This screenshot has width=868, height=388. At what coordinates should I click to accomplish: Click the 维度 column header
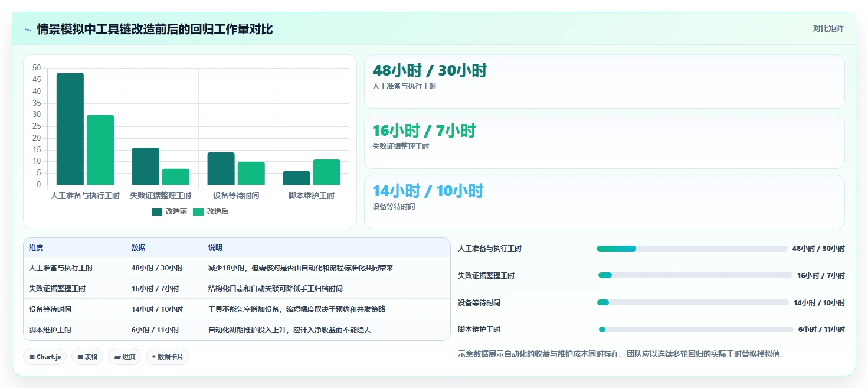point(36,248)
